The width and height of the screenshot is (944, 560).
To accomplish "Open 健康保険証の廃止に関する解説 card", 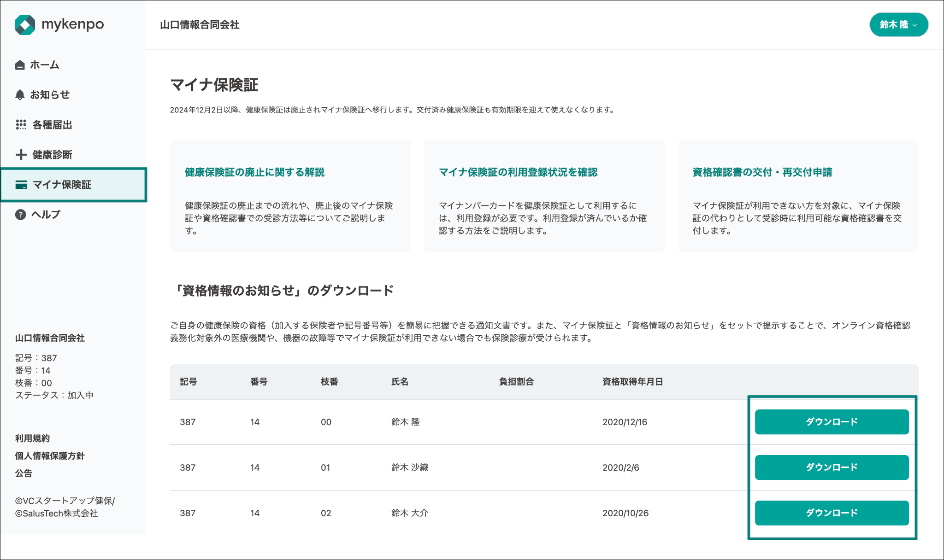I will pyautogui.click(x=290, y=196).
